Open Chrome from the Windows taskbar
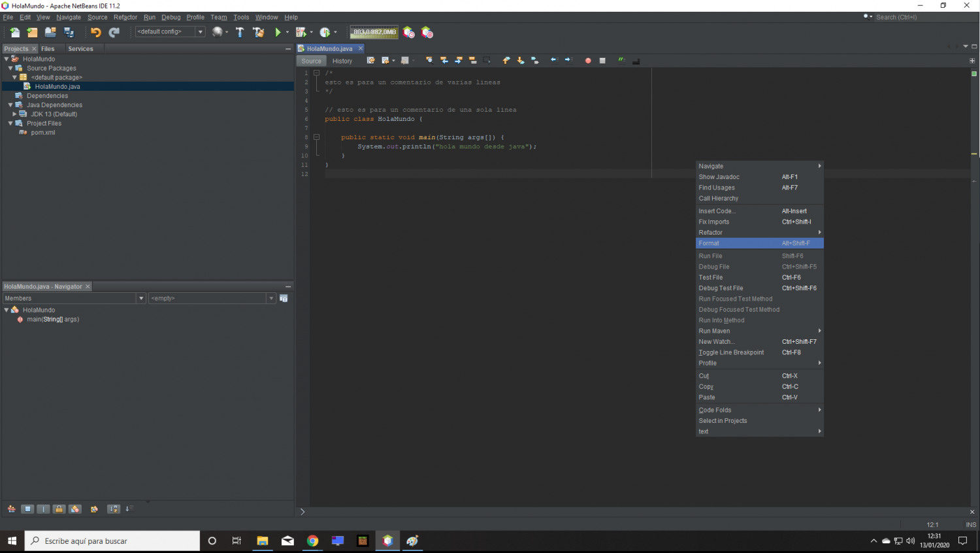 [x=312, y=541]
